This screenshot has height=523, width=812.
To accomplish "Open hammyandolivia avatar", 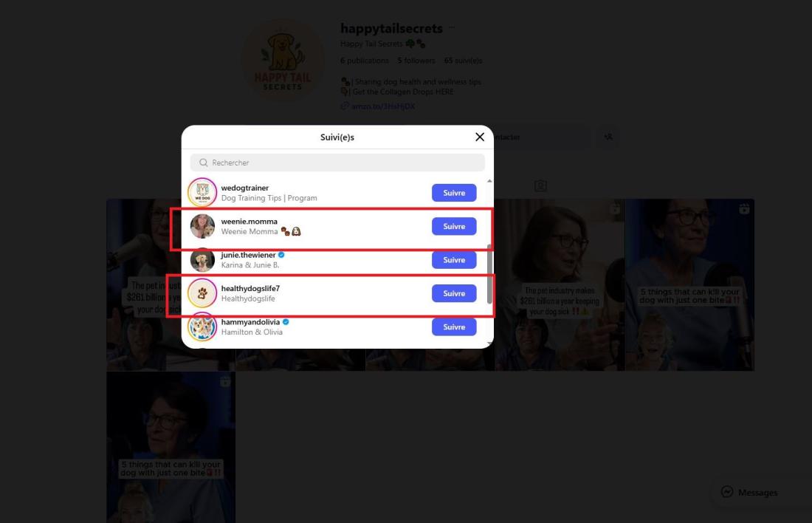I will point(202,327).
